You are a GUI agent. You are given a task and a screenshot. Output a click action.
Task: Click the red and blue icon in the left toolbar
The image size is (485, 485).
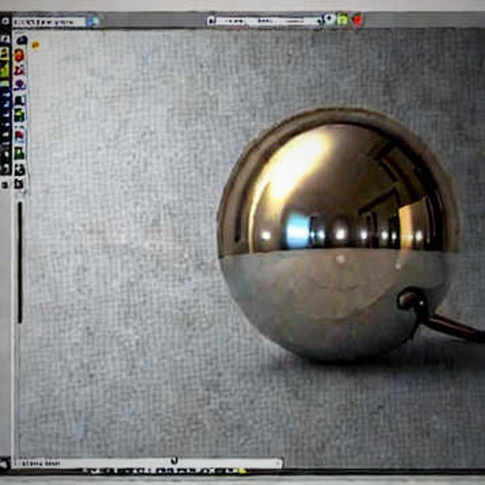pyautogui.click(x=19, y=136)
